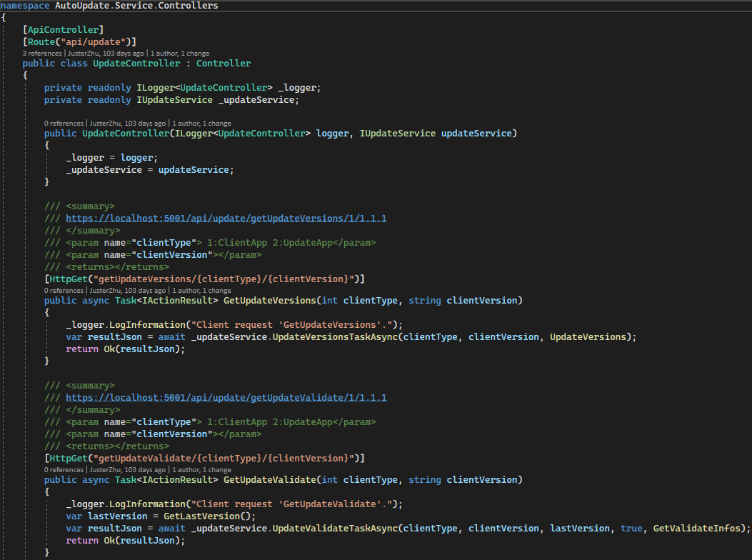Click the UpdateValidateTaskAsync method call

pyautogui.click(x=335, y=529)
